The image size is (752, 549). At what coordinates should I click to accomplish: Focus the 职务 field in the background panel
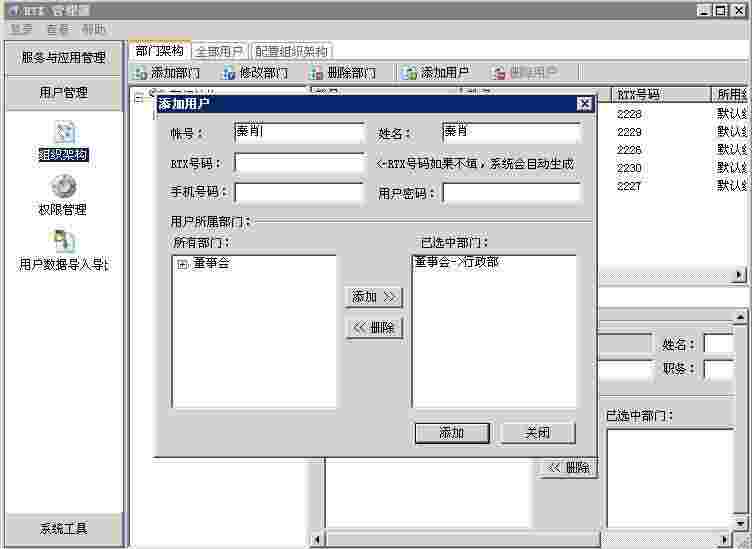(x=718, y=369)
